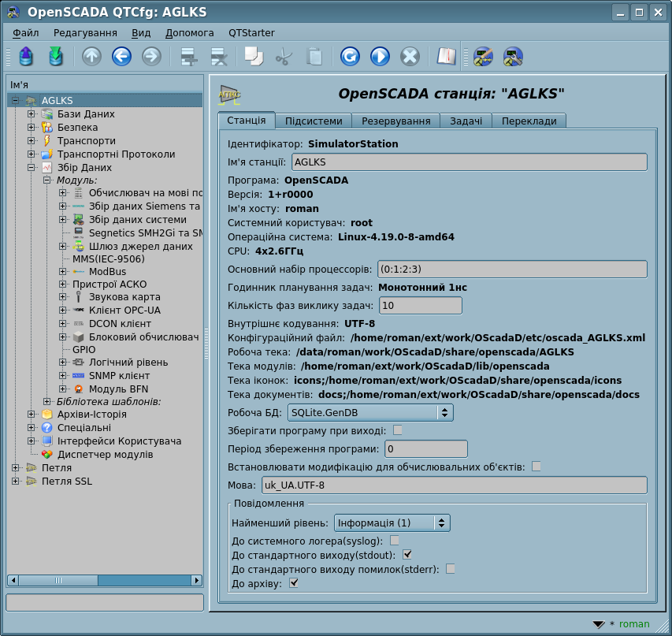Click the Кількість фаз виклику задач field
The height and width of the screenshot is (636, 672).
(421, 305)
